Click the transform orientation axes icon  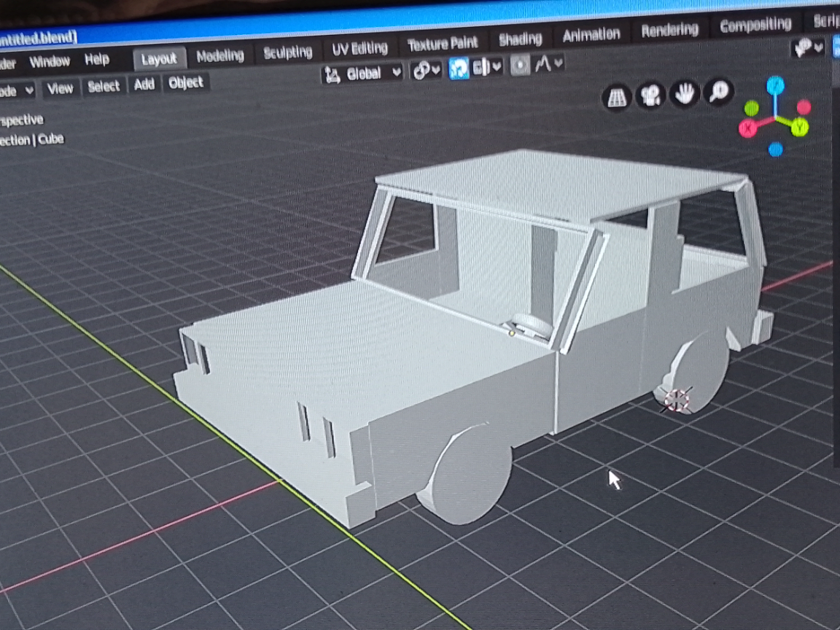point(332,76)
